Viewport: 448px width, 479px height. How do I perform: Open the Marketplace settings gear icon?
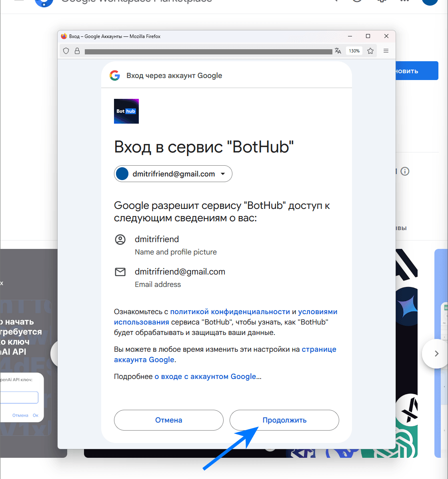[381, 0]
